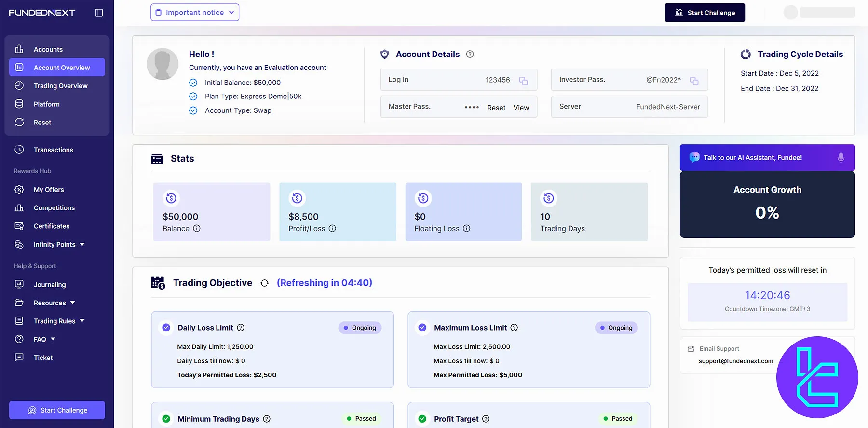The height and width of the screenshot is (428, 868).
Task: Click the refresh icon beside Trading Objective
Action: 264,283
